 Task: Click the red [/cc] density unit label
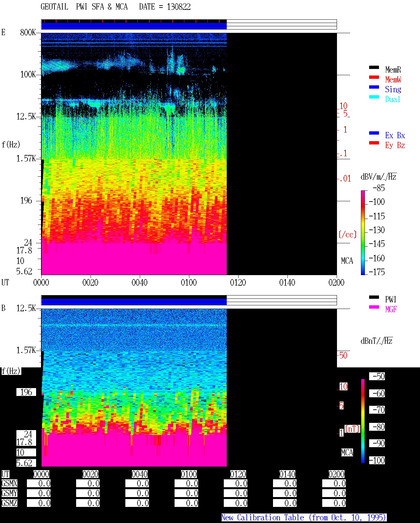click(x=347, y=234)
